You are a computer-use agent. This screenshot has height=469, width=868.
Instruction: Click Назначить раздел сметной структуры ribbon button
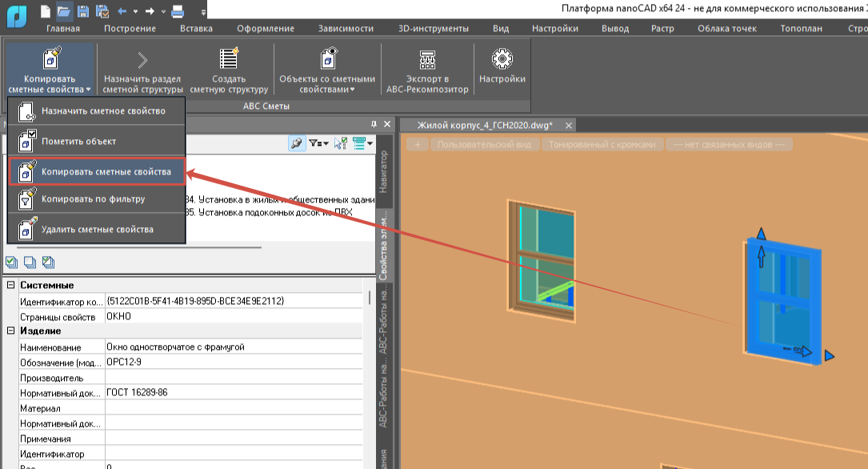[x=143, y=70]
